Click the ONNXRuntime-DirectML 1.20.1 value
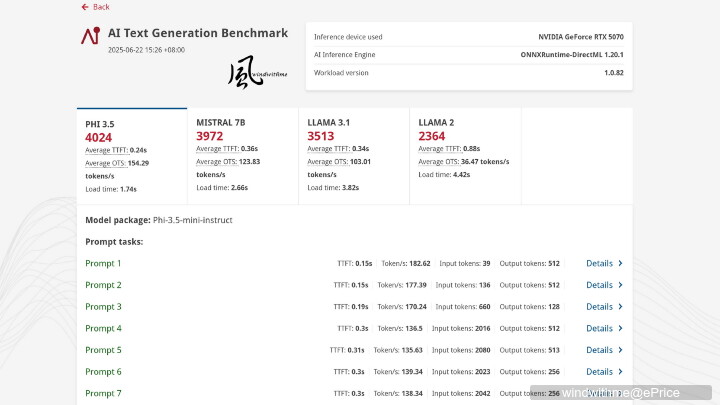 572,55
